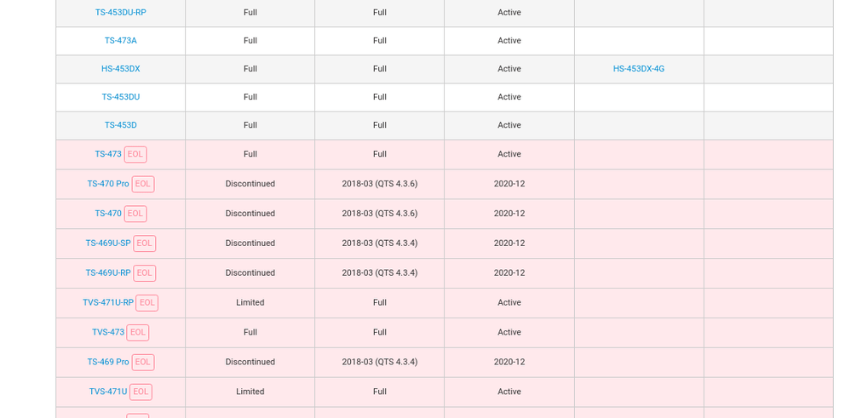Image resolution: width=868 pixels, height=418 pixels.
Task: Open the HS-453DX-4G related model link
Action: [x=638, y=69]
